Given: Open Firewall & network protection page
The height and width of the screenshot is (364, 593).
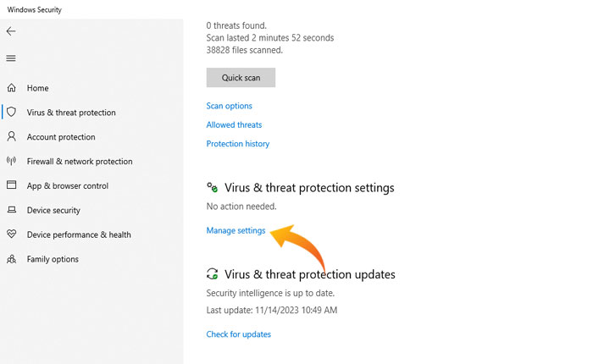Looking at the screenshot, I should coord(80,162).
